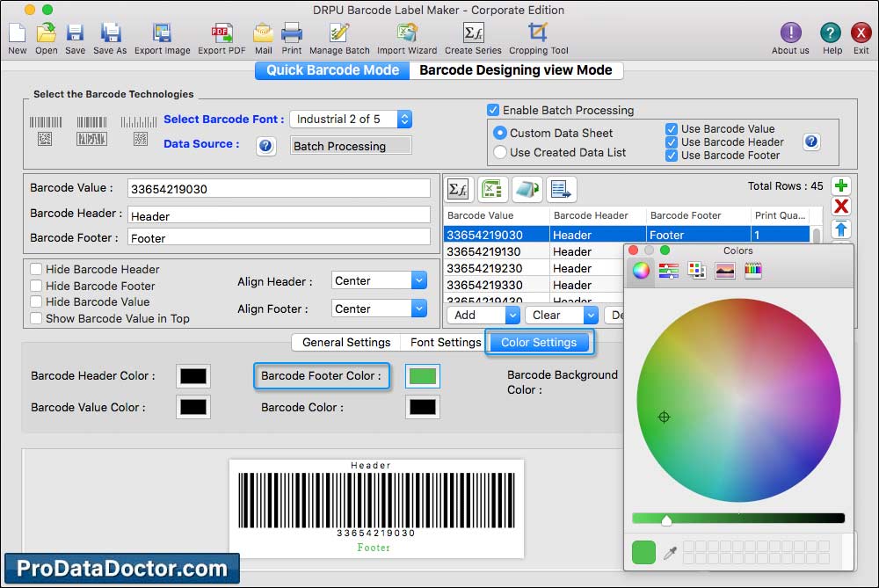
Task: Switch to the Font Settings tab
Action: point(446,343)
